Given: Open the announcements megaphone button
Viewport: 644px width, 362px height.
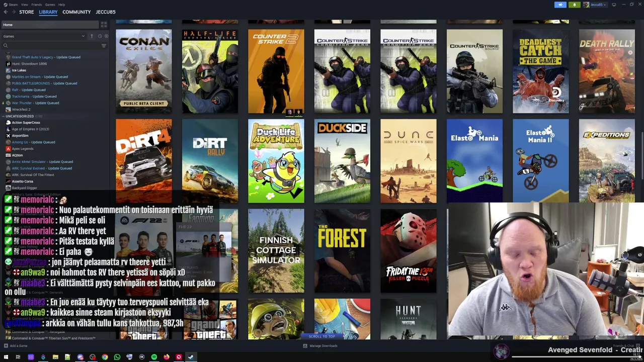Looking at the screenshot, I should point(560,5).
